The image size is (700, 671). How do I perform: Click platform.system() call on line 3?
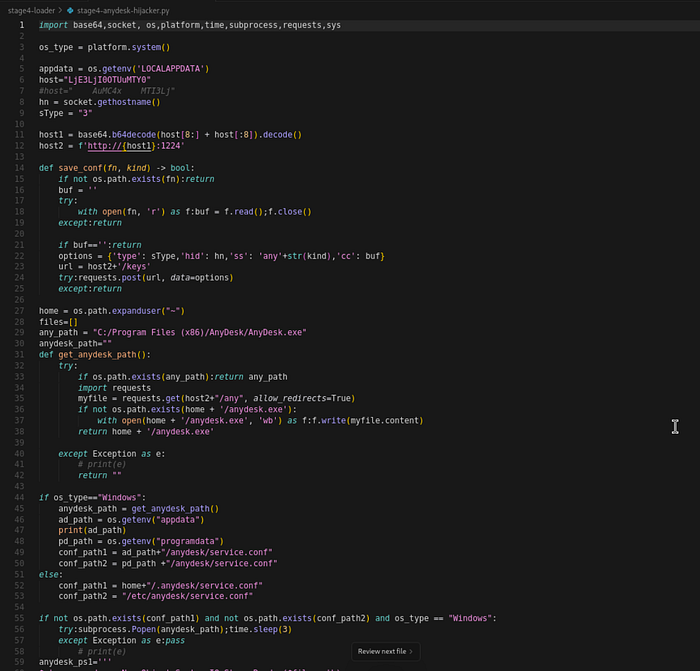pos(129,47)
